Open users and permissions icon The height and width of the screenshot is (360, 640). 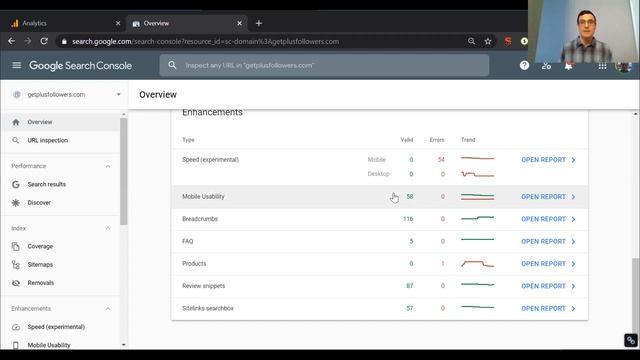pyautogui.click(x=546, y=66)
